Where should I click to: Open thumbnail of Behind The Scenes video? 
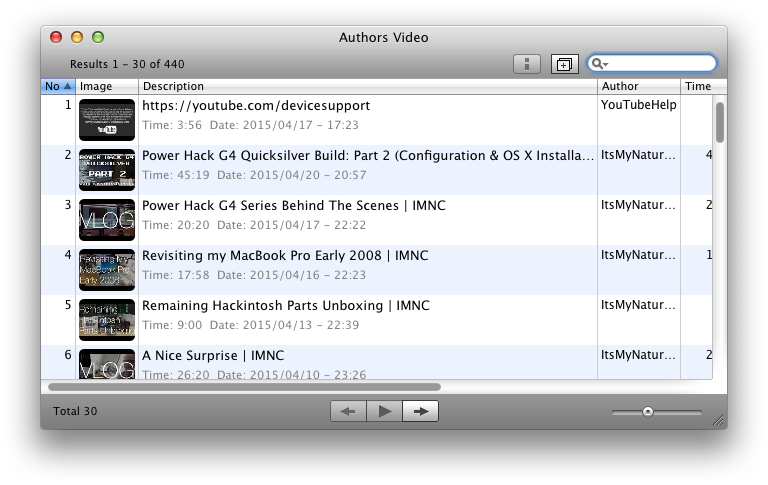[107, 220]
